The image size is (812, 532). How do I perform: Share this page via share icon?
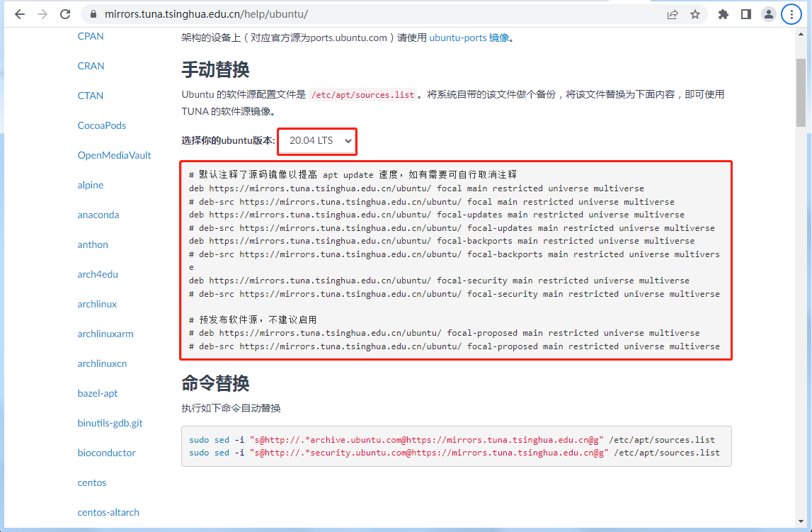pyautogui.click(x=672, y=14)
